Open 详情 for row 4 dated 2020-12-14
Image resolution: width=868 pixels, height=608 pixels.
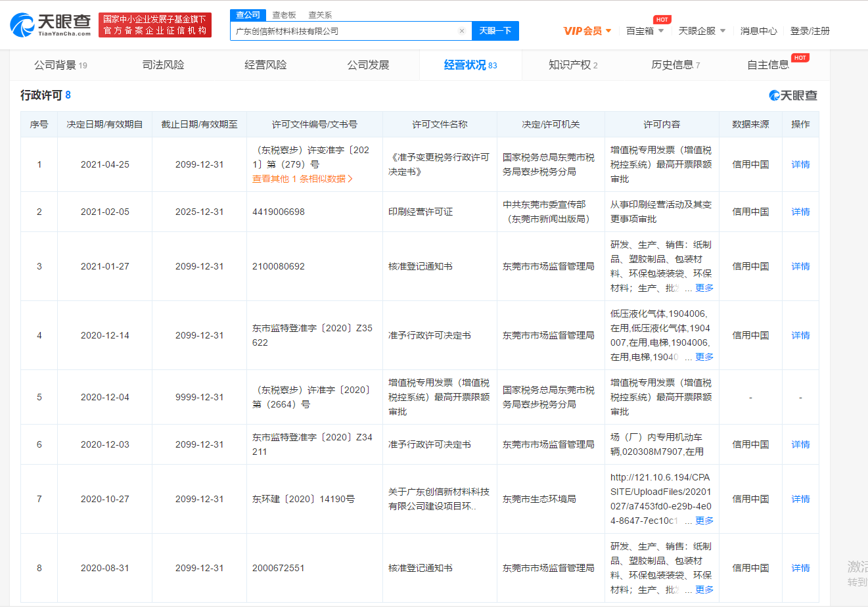[x=800, y=335]
